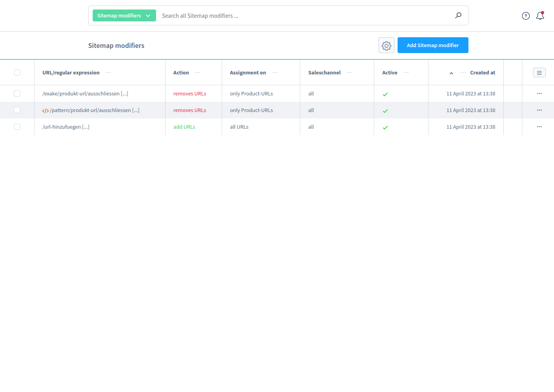
Task: Toggle the select-all checkbox in header
Action: pyautogui.click(x=17, y=72)
